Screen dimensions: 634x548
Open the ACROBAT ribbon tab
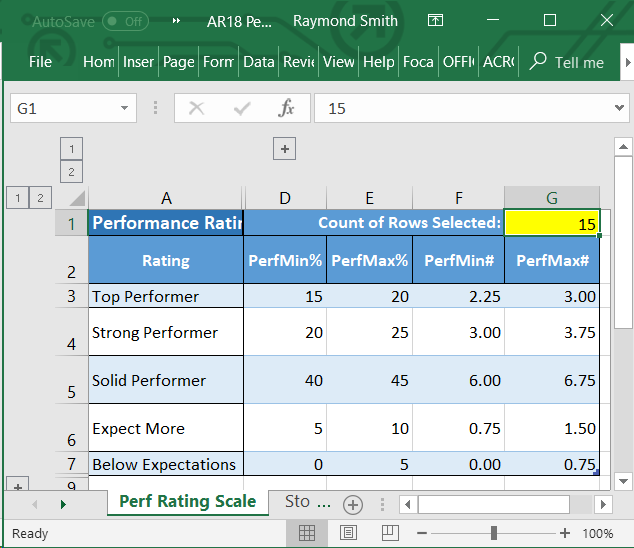pos(498,62)
